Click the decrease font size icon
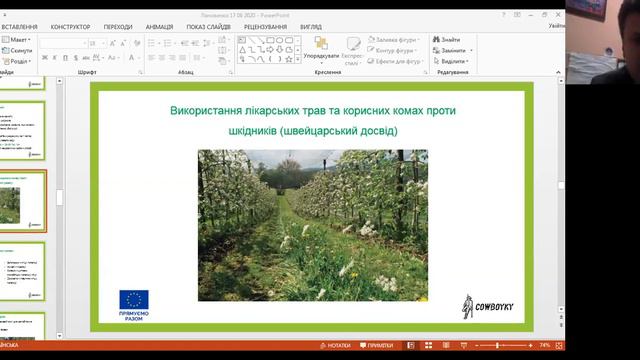Viewport: 640px width, 360px height. click(123, 43)
